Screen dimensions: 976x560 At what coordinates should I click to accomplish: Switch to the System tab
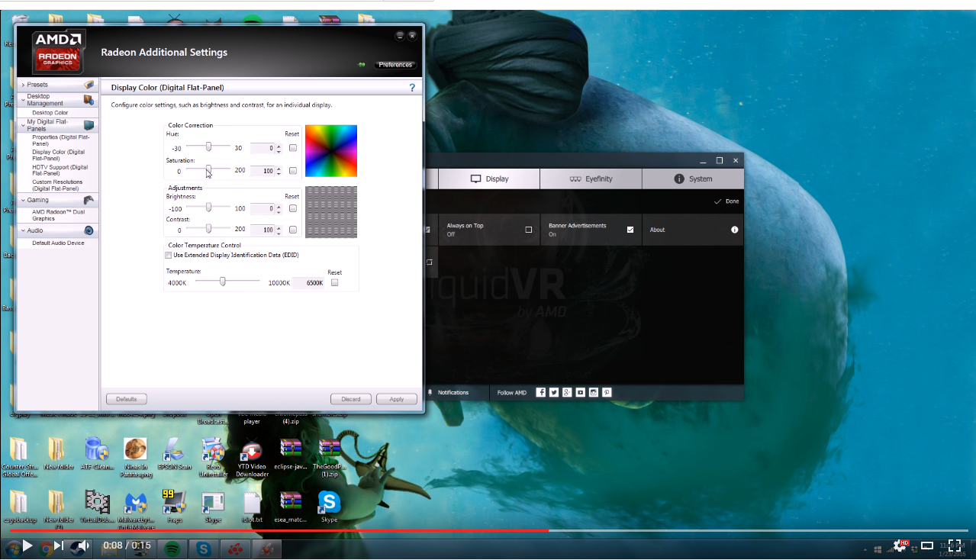click(x=693, y=179)
